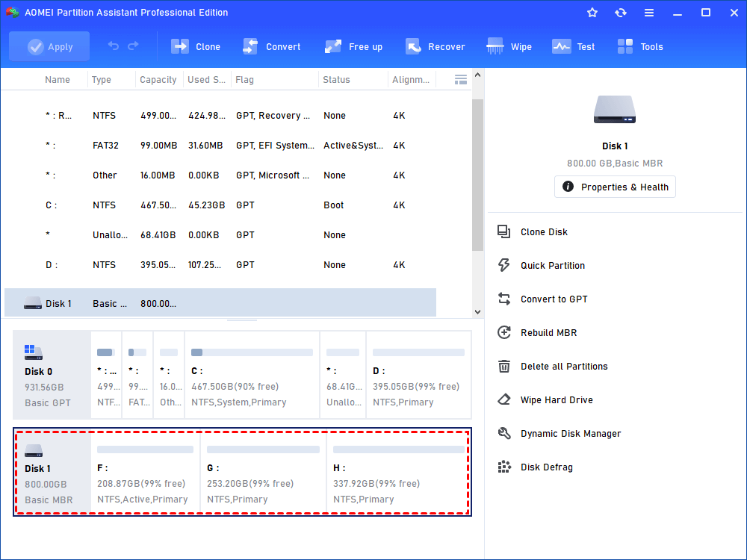Screen dimensions: 747x560
Task: Select Disk 0 in the disk map
Action: (x=52, y=376)
